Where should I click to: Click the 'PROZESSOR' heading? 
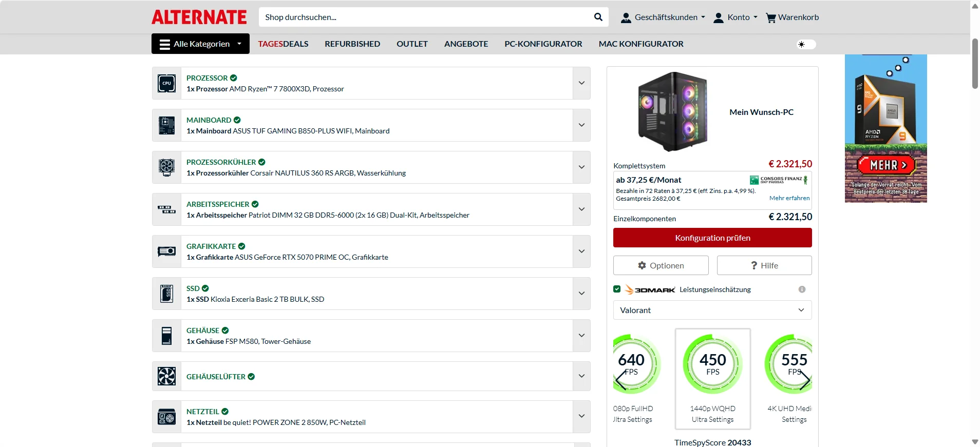[x=207, y=78]
